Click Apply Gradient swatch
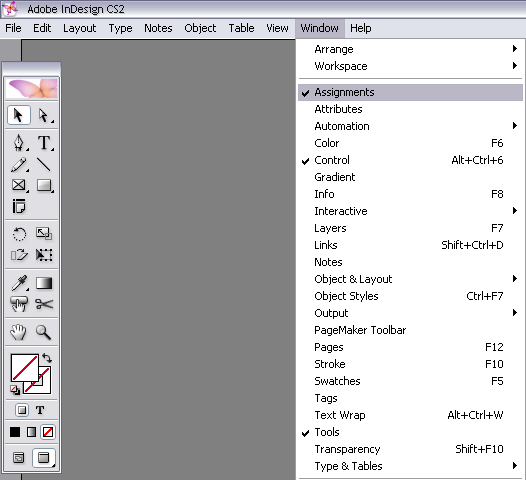 coord(31,432)
